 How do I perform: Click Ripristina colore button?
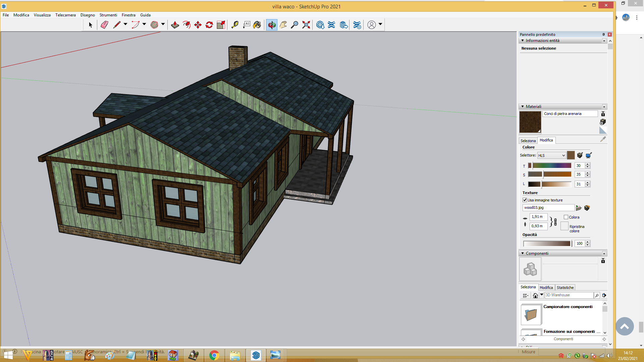pyautogui.click(x=565, y=226)
